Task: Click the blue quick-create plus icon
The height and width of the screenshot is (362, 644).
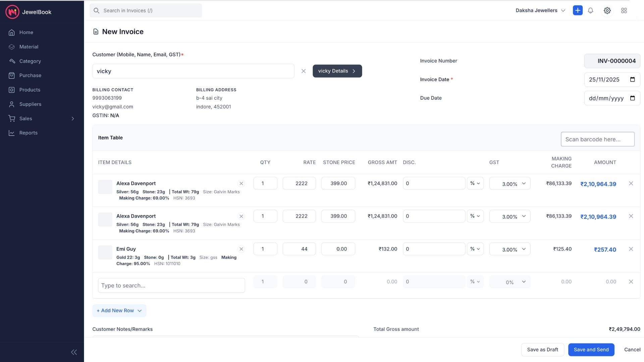Action: point(578,10)
